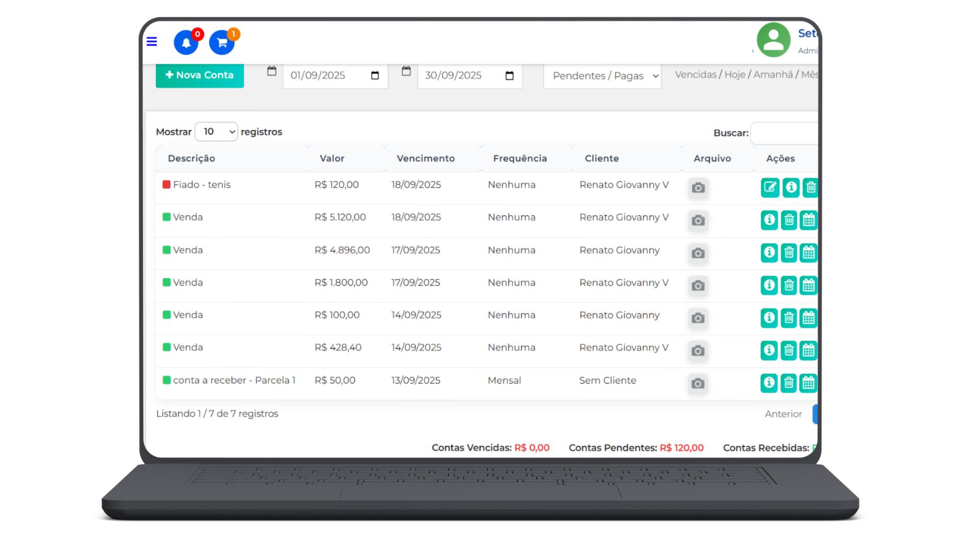
Task: Sort table by Vencimento column header
Action: point(426,159)
